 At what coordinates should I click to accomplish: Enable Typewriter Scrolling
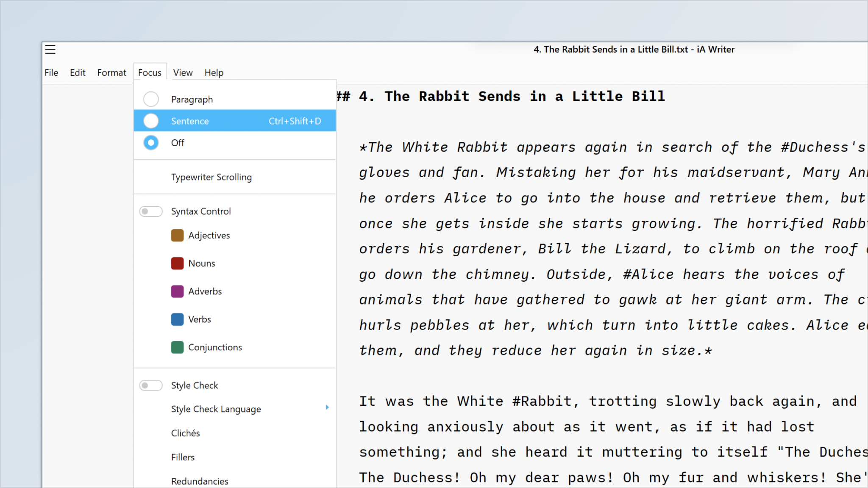tap(211, 177)
